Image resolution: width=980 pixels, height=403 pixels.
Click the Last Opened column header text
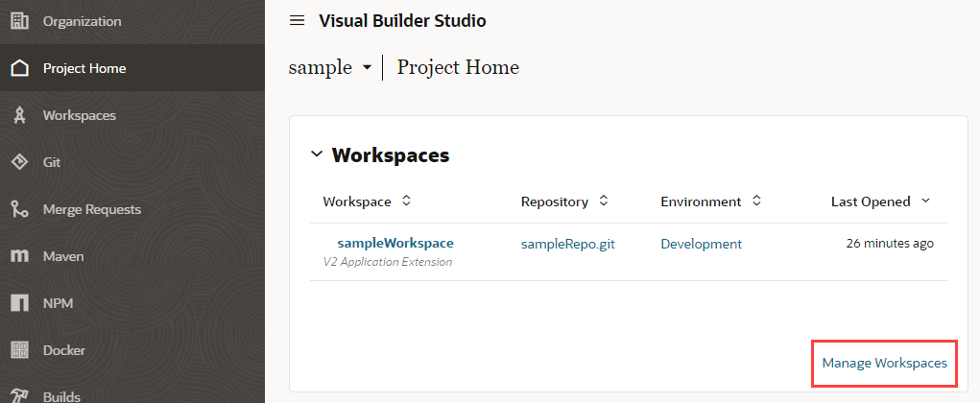[x=871, y=201]
